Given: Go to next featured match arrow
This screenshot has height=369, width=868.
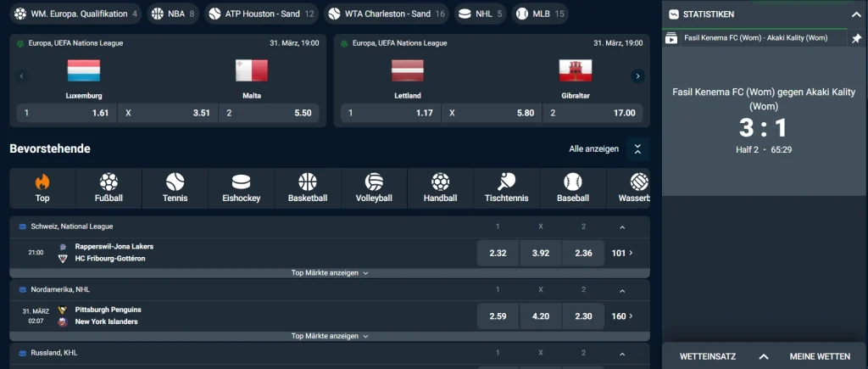Looking at the screenshot, I should click(x=637, y=75).
